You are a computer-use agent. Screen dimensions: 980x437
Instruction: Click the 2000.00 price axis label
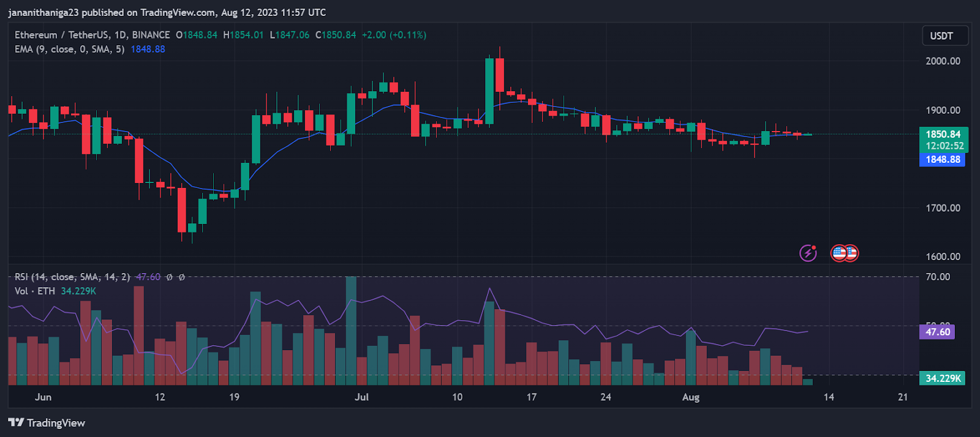point(943,61)
